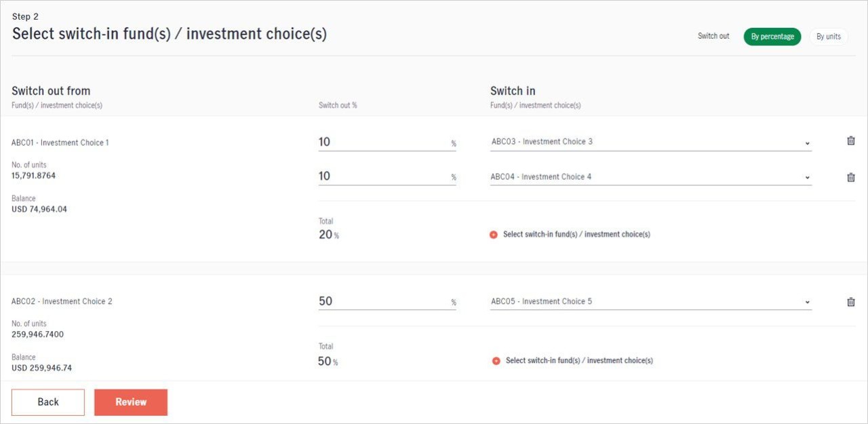Add switch-in fund link text for ABC01
Viewport: 868px width, 424px height.
(x=576, y=235)
